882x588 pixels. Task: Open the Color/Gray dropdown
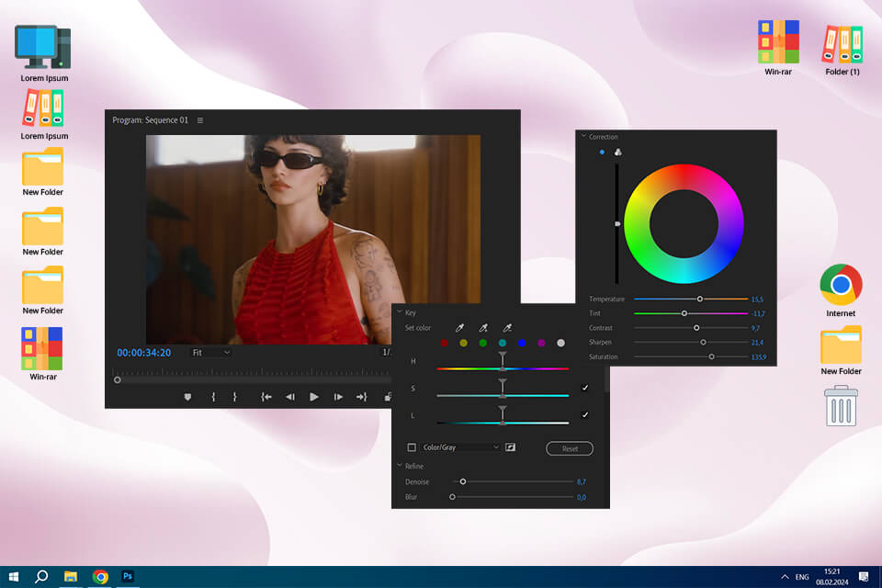click(460, 447)
